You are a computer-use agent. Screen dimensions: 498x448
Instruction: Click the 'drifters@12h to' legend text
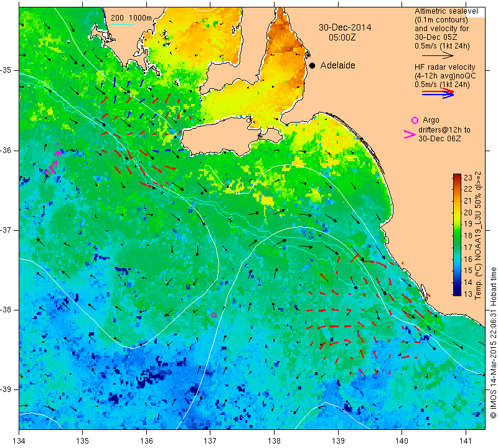point(444,130)
